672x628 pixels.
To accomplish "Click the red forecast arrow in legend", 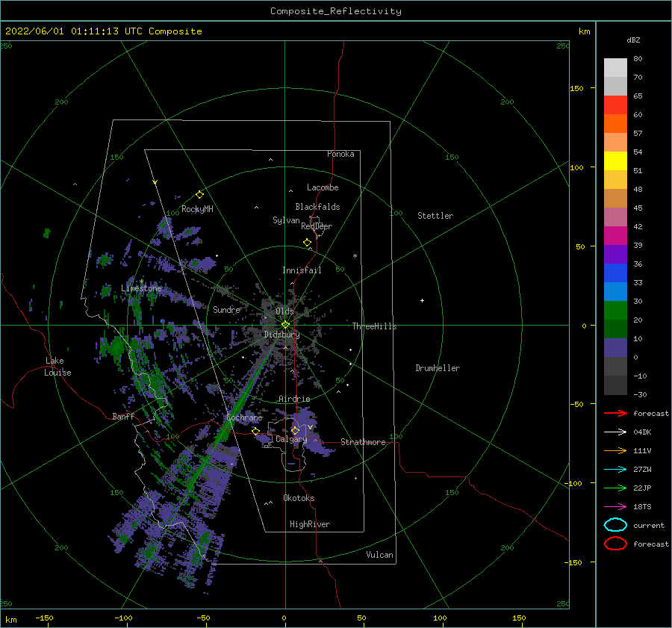I will click(x=615, y=413).
